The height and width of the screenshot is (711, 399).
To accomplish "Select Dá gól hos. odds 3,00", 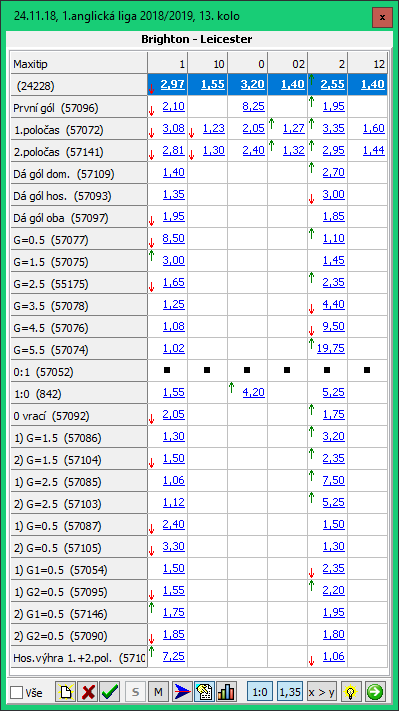I will pos(334,195).
